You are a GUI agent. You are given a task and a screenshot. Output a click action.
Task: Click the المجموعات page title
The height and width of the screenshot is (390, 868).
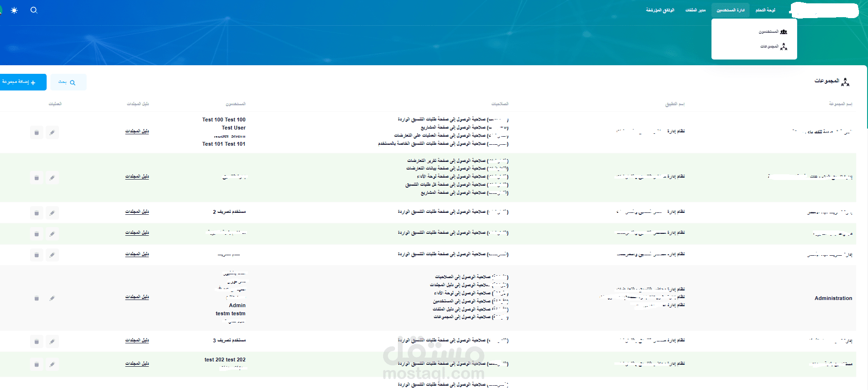[x=827, y=81]
